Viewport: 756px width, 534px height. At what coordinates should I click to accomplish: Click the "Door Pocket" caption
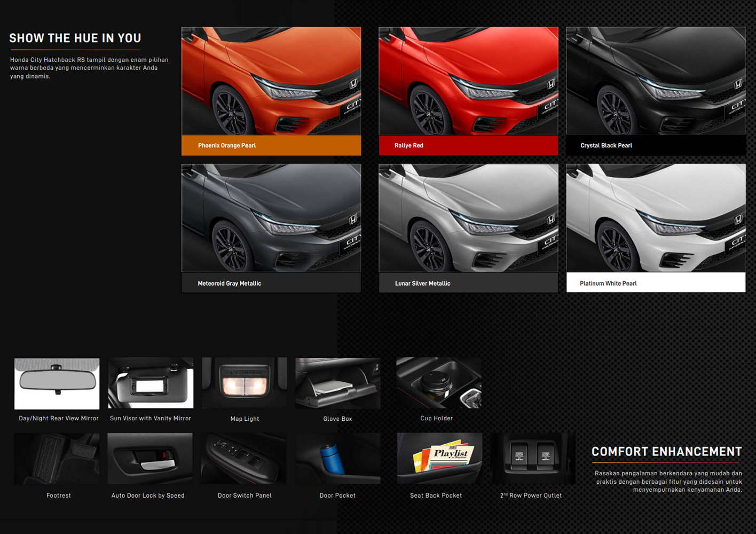(337, 496)
